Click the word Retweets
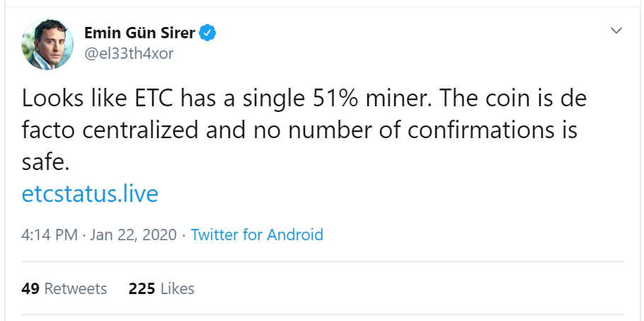This screenshot has width=644, height=321. tap(76, 288)
